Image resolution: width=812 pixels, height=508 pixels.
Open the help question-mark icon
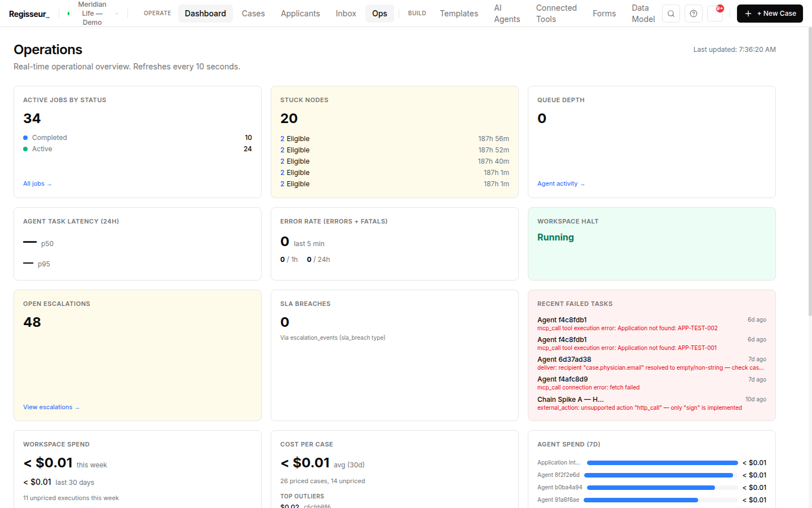(694, 14)
